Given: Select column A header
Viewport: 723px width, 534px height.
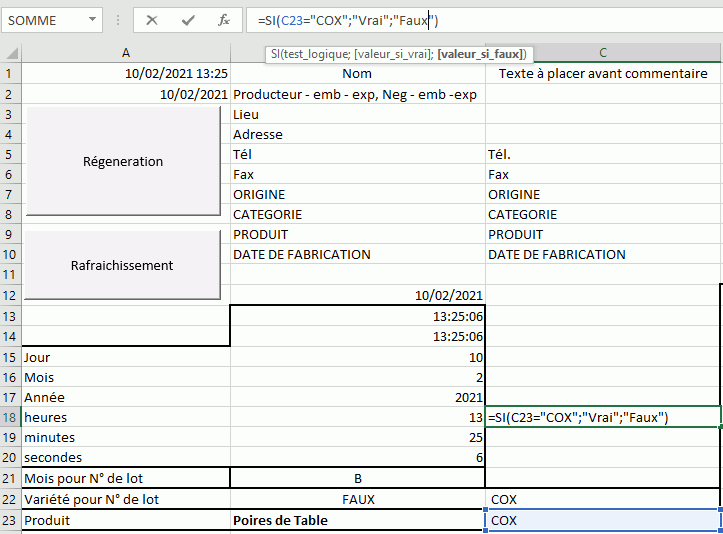Looking at the screenshot, I should 126,53.
